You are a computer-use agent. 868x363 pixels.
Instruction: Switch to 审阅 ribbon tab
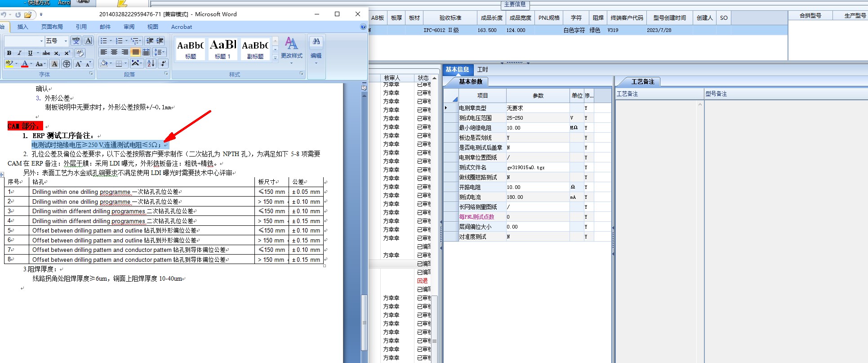[x=129, y=27]
